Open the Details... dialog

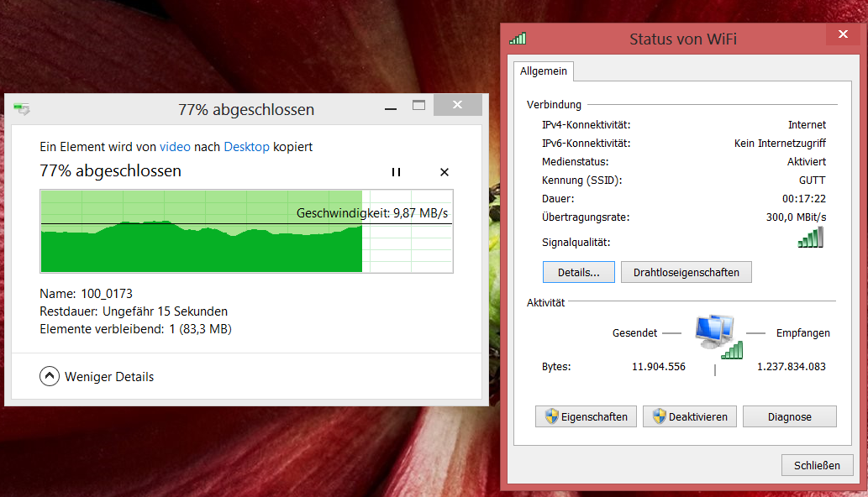coord(578,271)
